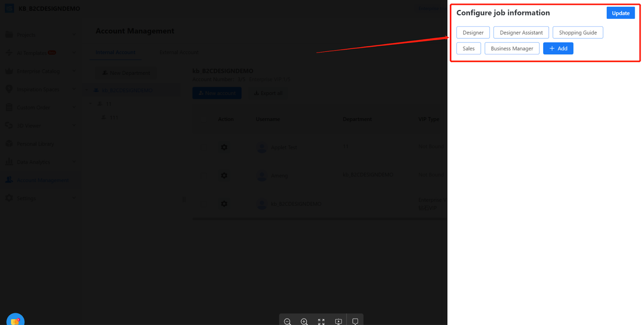Click the Custom Order list icon
Screen dimensions: 644x325
[x=9, y=107]
